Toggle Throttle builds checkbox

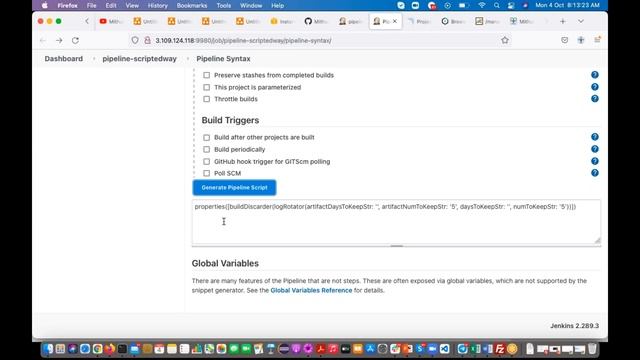click(x=207, y=99)
